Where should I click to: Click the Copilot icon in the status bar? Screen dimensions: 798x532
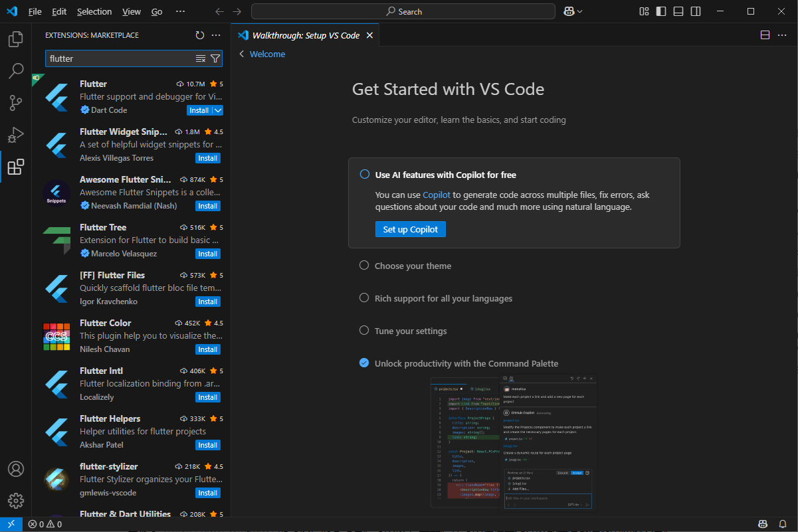click(763, 524)
